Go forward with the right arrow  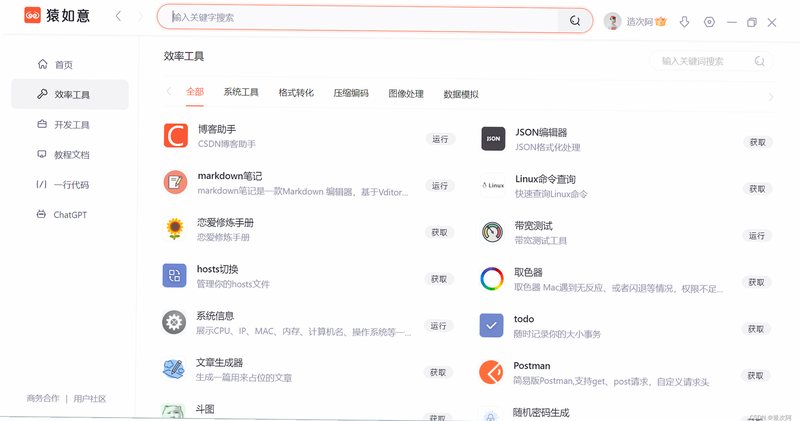[140, 16]
